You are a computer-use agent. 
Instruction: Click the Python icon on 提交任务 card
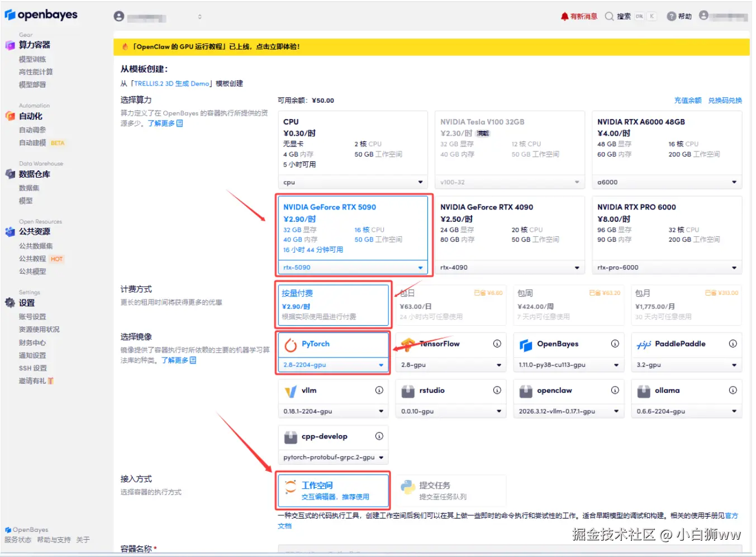[x=408, y=488]
